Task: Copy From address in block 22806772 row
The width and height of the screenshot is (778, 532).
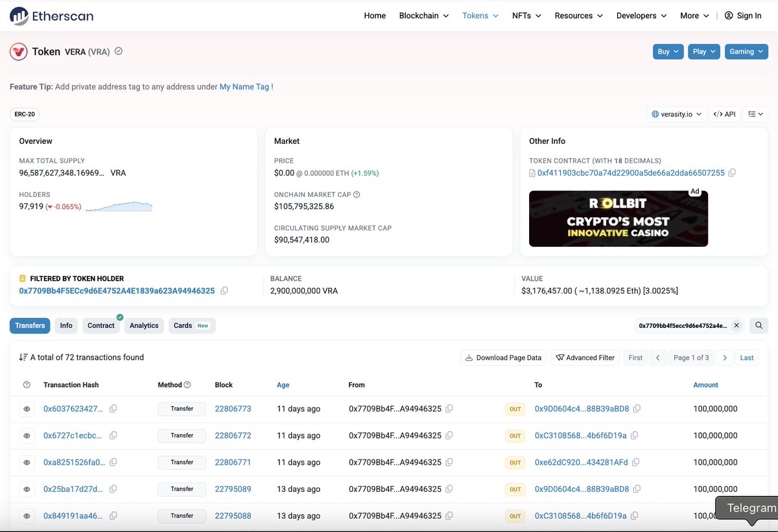Action: point(449,435)
